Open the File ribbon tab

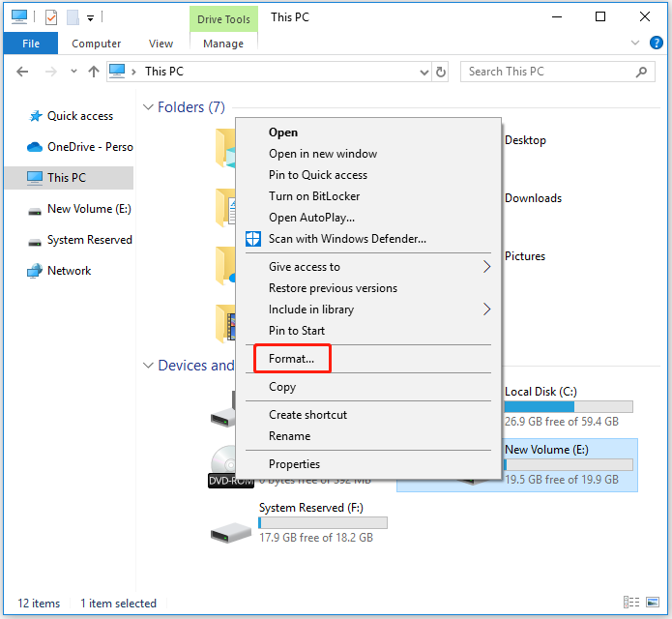coord(31,44)
